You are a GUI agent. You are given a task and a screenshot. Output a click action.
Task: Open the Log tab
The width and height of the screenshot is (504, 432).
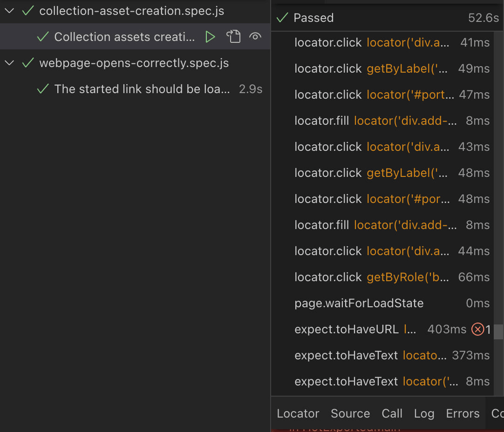point(424,413)
